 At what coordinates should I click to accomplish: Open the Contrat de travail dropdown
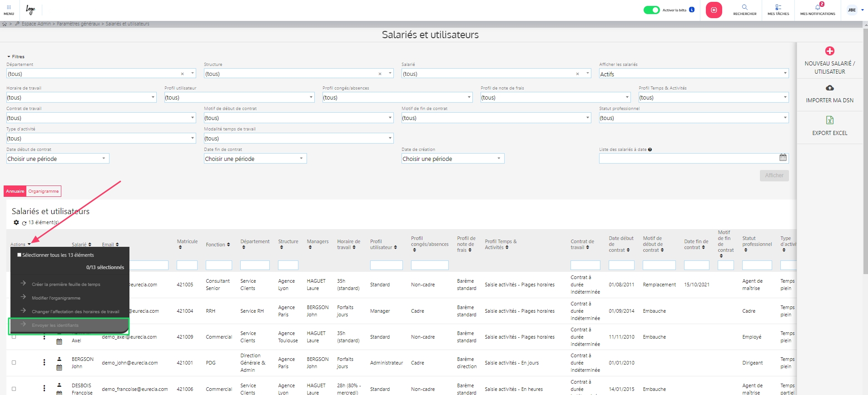coord(101,118)
